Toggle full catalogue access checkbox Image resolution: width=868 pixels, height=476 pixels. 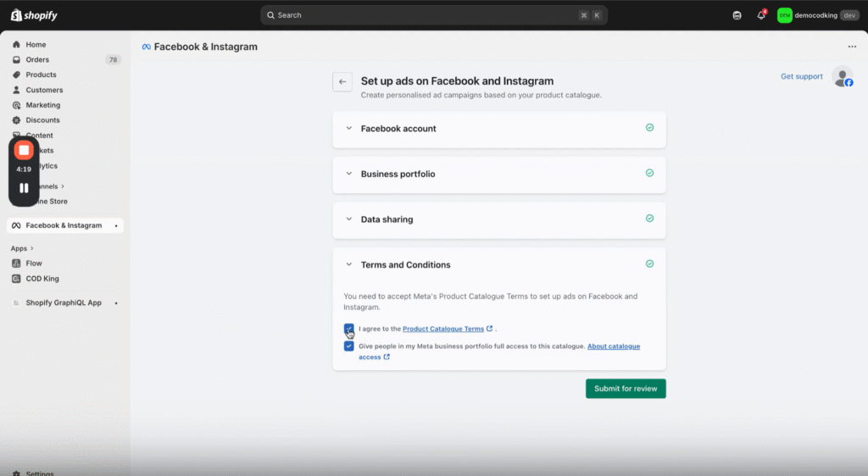tap(349, 346)
